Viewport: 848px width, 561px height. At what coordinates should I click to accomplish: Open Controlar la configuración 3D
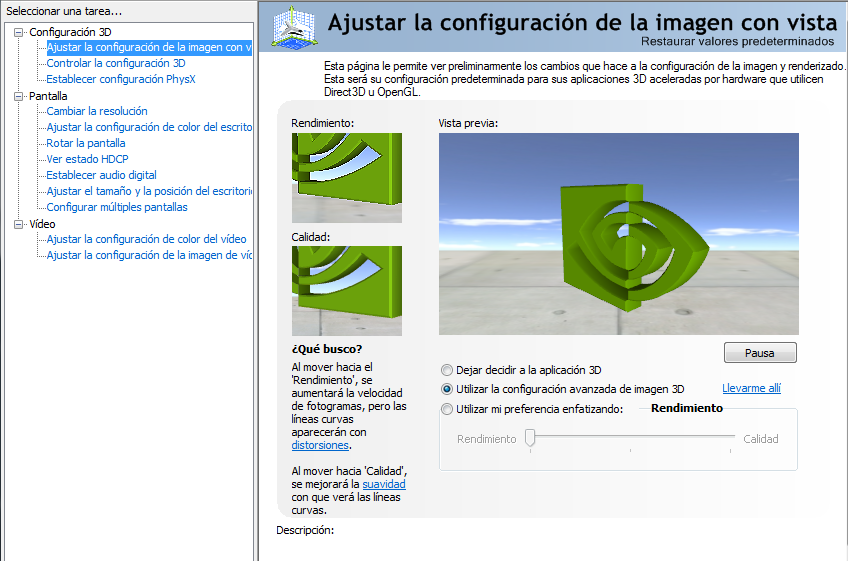[x=116, y=63]
